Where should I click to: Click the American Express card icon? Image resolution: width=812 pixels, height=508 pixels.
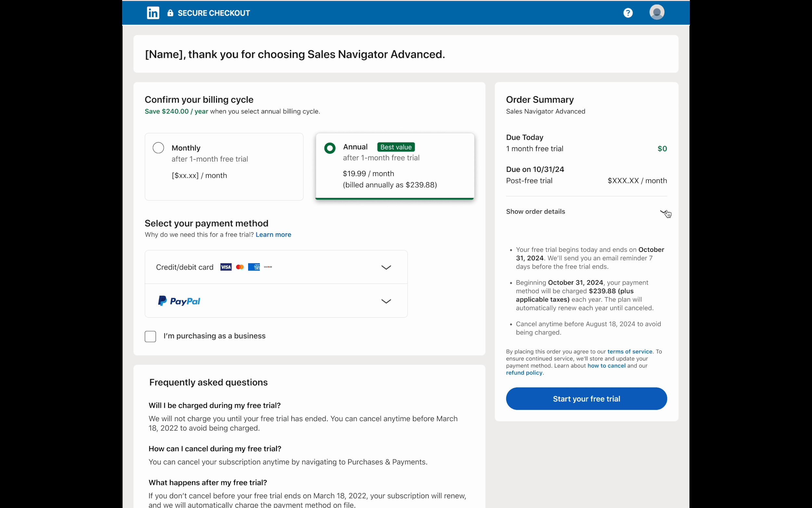coord(254,267)
